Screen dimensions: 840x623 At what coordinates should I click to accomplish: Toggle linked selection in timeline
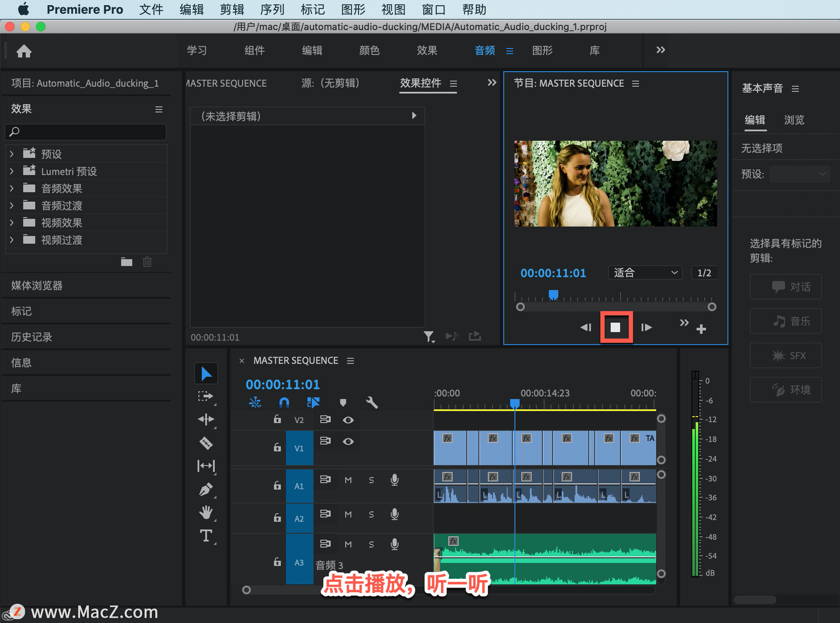pos(313,402)
